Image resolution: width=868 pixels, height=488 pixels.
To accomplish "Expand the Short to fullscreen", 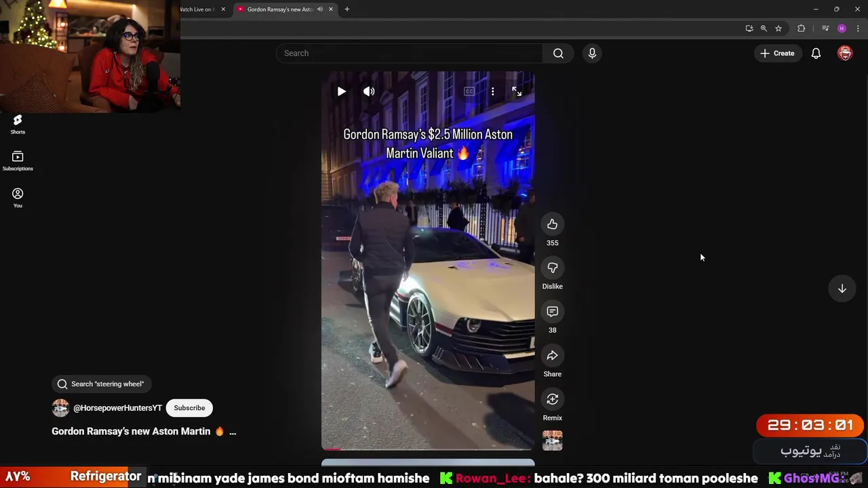I will click(x=517, y=91).
